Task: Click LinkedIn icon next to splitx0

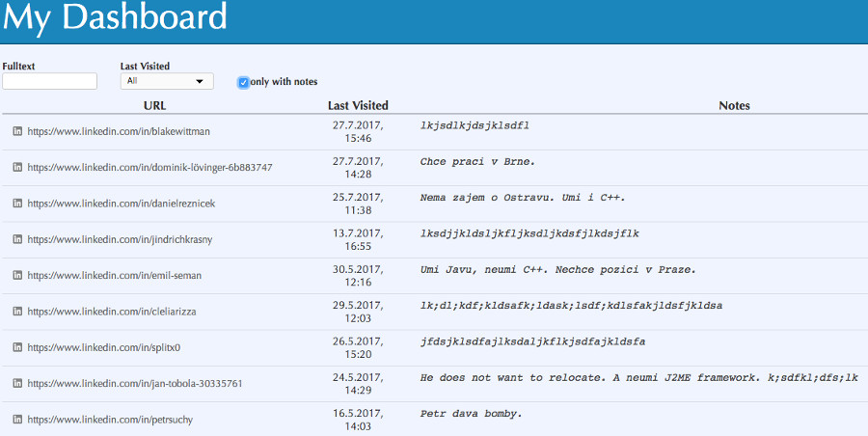Action: (17, 347)
